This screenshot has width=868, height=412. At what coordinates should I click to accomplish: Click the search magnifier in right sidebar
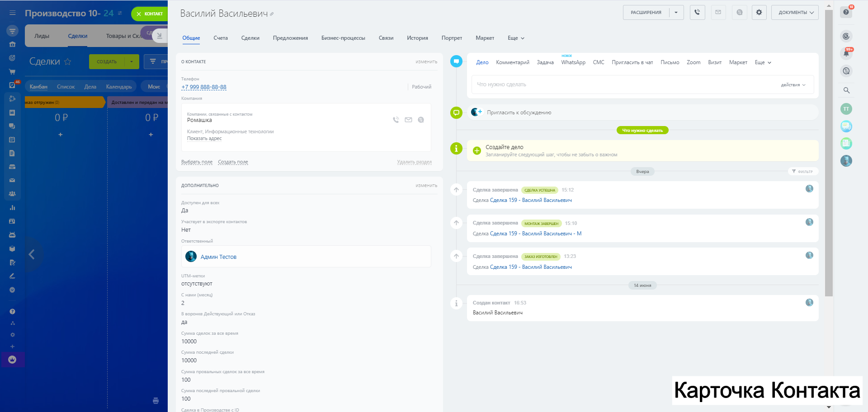pyautogui.click(x=846, y=90)
